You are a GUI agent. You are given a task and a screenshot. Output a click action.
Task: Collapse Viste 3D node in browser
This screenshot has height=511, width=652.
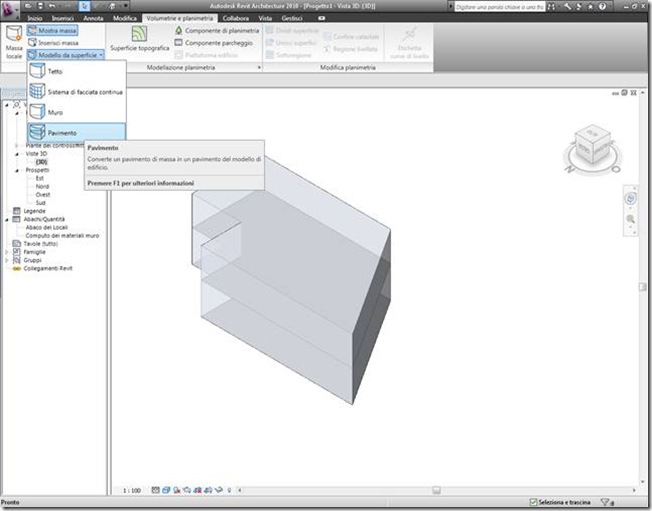(17, 154)
